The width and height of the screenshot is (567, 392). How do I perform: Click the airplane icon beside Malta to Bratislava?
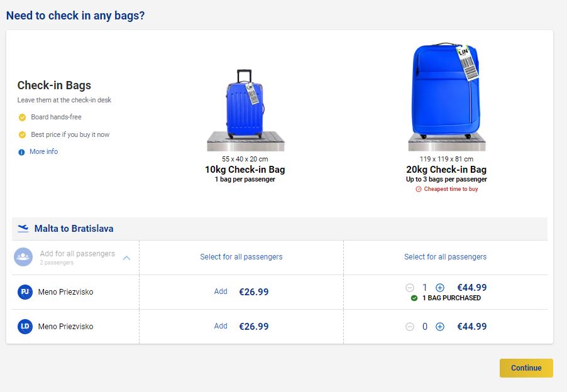[23, 229]
